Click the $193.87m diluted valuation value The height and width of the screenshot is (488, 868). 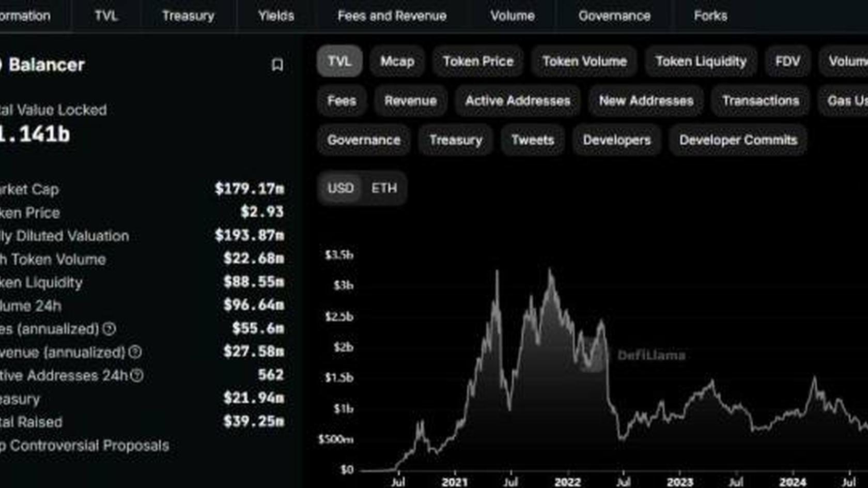tap(250, 235)
